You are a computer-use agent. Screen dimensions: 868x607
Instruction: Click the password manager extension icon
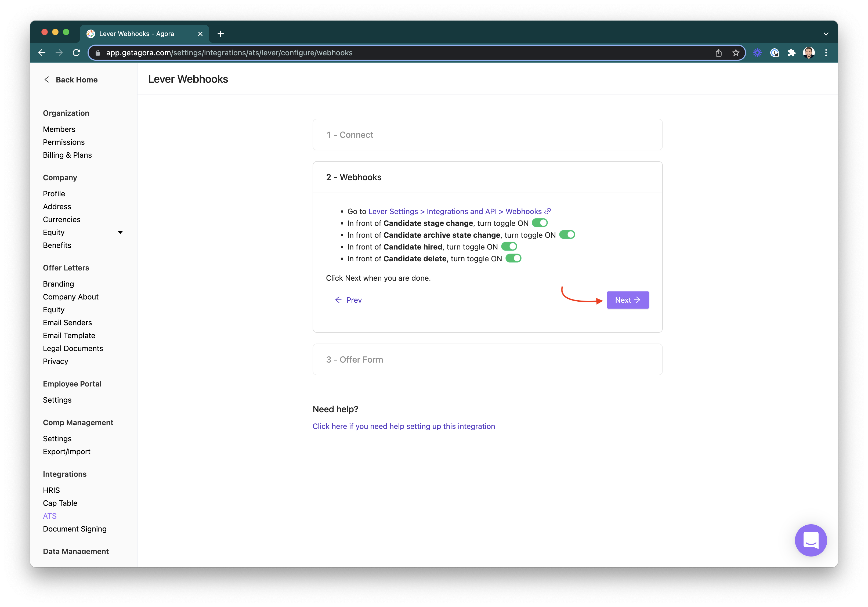774,53
